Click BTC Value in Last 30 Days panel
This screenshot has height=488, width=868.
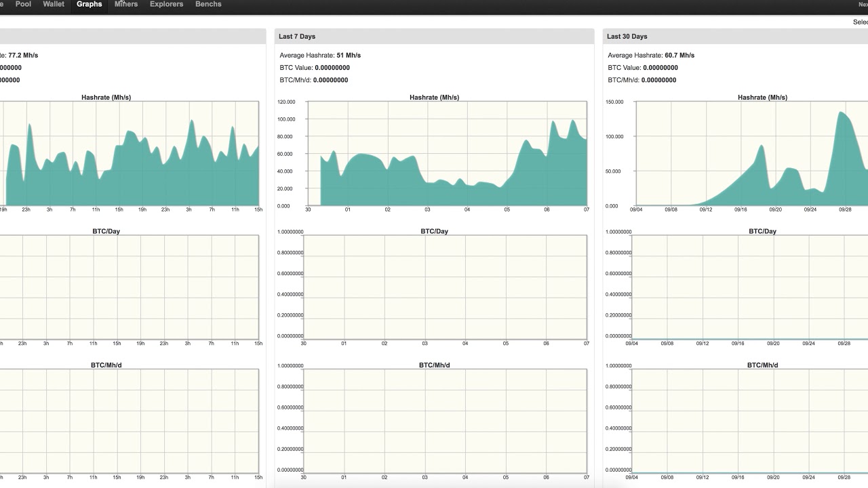pyautogui.click(x=643, y=68)
